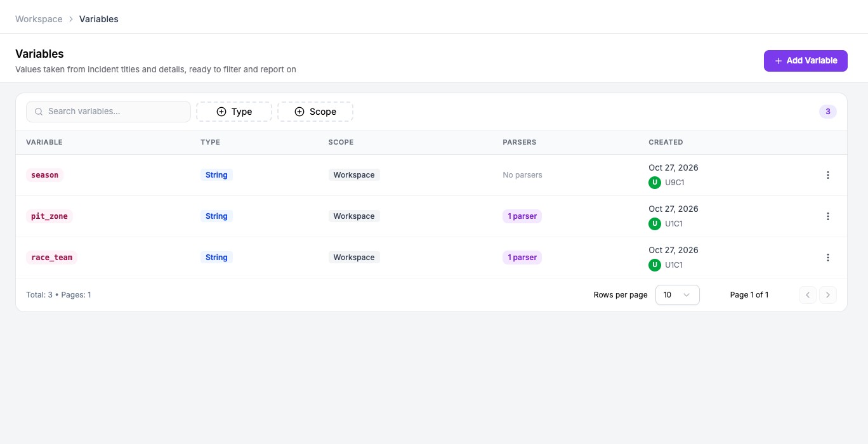Open the Scope filter

click(x=315, y=112)
